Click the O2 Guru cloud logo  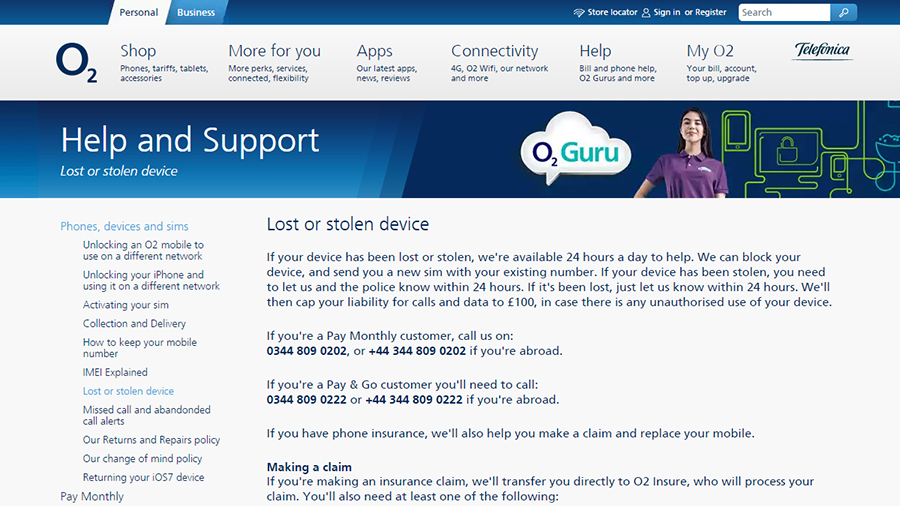[576, 149]
